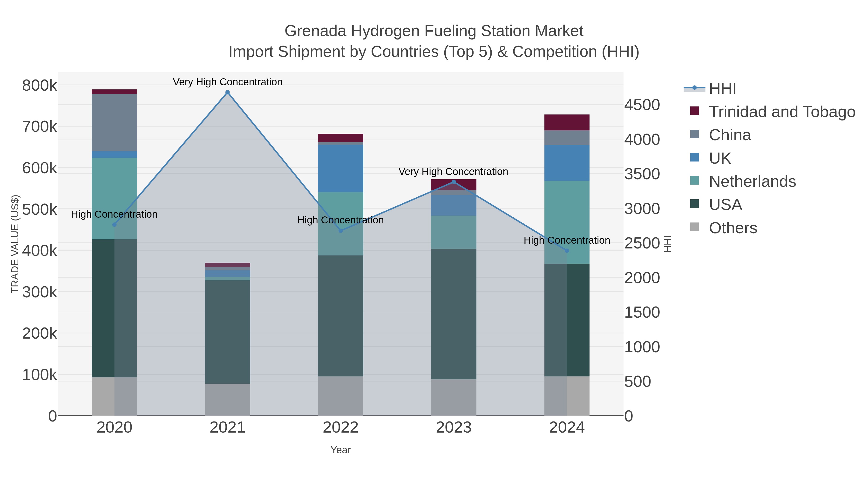This screenshot has height=488, width=868.
Task: Select the 2020 HHI data point
Action: (x=114, y=225)
